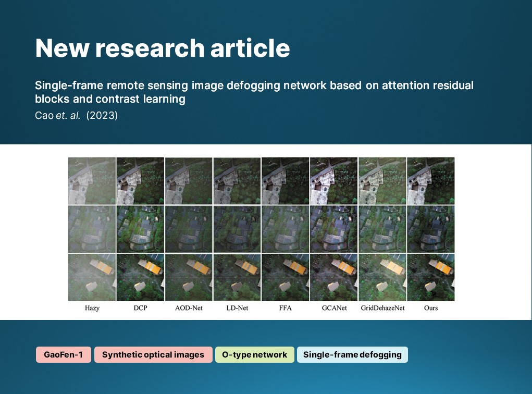
Task: Open the bottom-row DCP orange-roof image
Action: tap(140, 277)
